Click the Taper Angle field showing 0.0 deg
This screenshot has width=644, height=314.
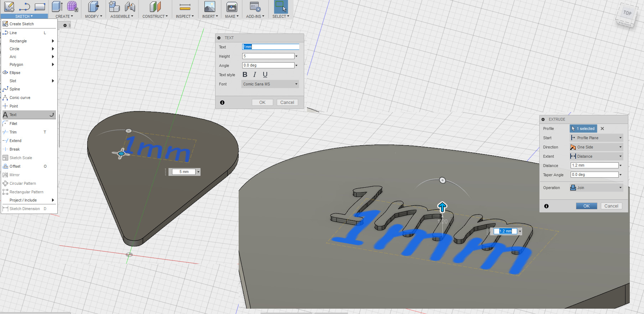coord(594,175)
